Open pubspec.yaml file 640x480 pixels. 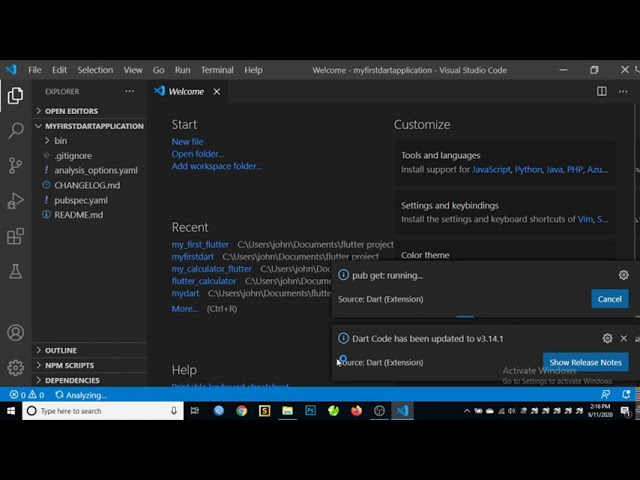pos(90,200)
